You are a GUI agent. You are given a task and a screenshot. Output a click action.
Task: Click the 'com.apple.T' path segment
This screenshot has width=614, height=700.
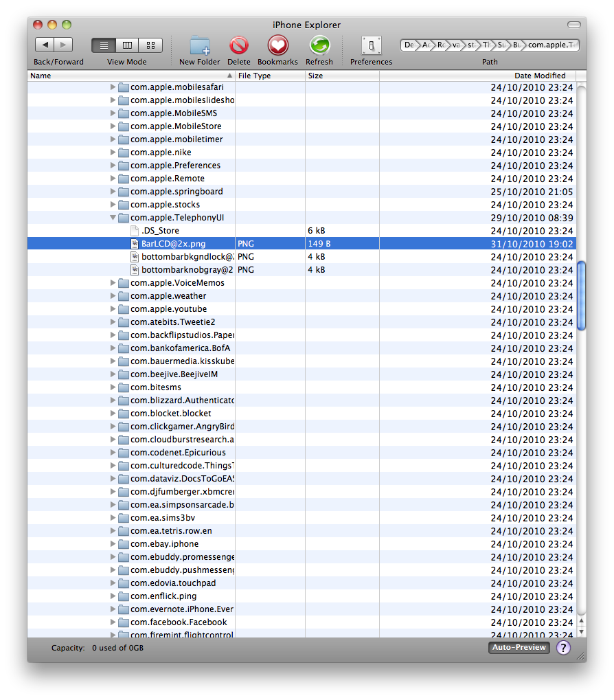(552, 45)
